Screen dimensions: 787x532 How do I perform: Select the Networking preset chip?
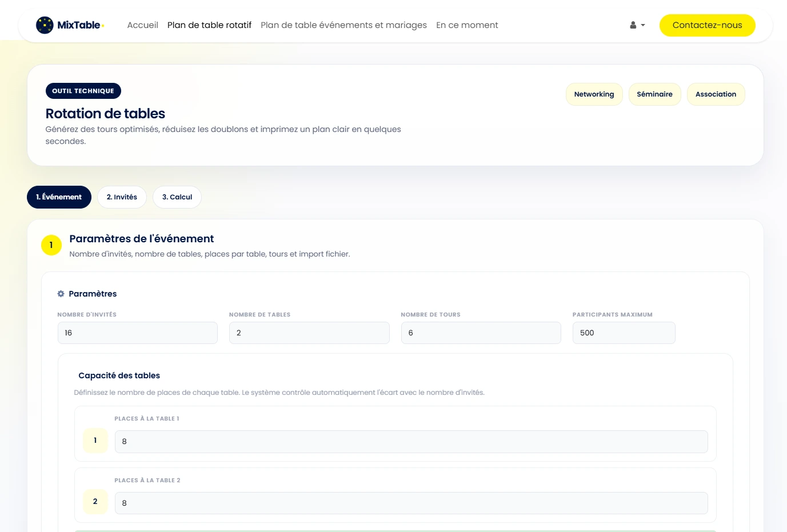click(594, 94)
